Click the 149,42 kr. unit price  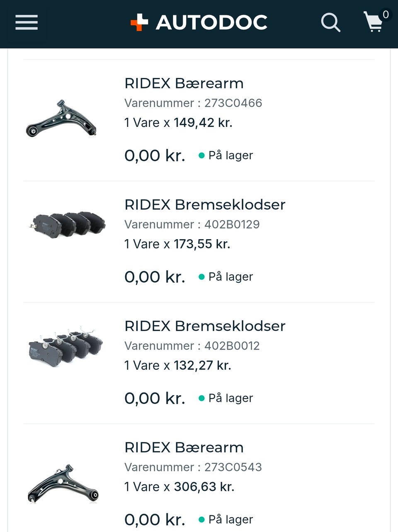tap(203, 123)
